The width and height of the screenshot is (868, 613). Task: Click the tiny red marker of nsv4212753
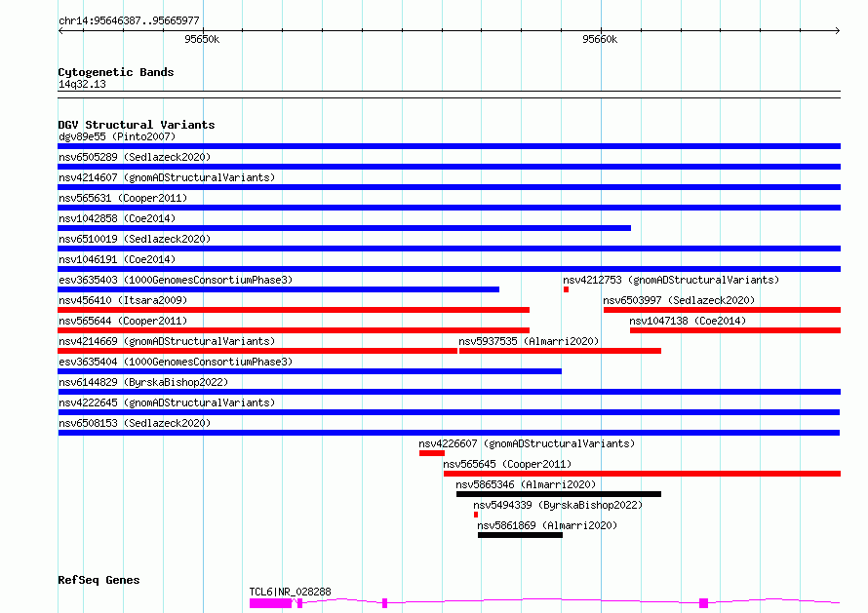pyautogui.click(x=567, y=289)
